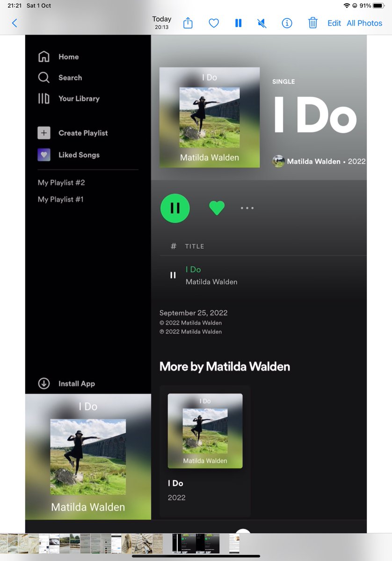The height and width of the screenshot is (561, 392).
Task: Tap the Edit button
Action: [x=334, y=23]
